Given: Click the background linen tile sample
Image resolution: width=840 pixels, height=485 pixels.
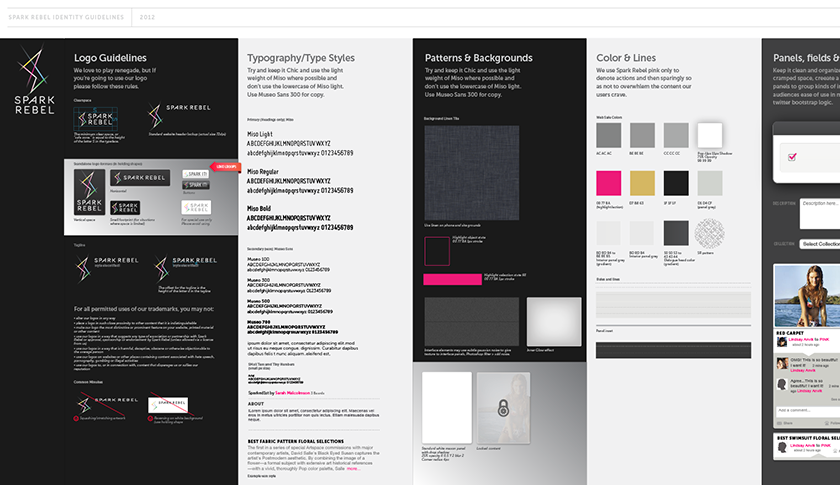Looking at the screenshot, I should (x=472, y=173).
